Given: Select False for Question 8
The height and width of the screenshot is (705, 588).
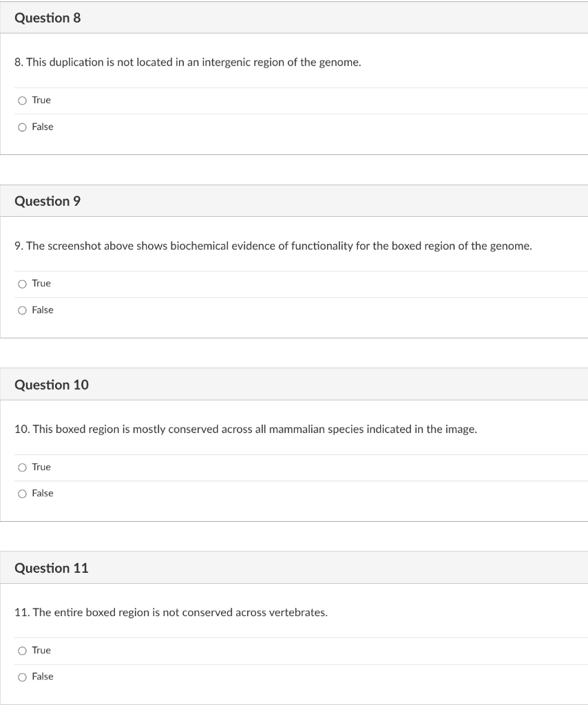Looking at the screenshot, I should click(x=22, y=127).
